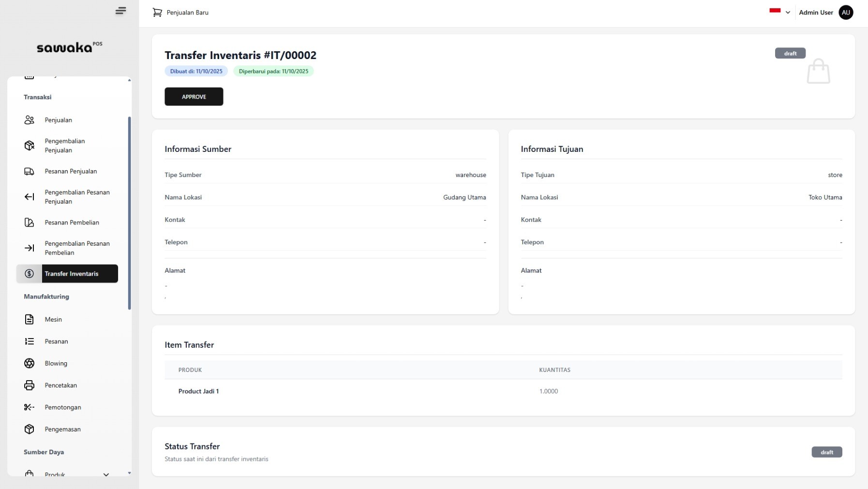Expand the Produk submenu chevron

tap(106, 474)
